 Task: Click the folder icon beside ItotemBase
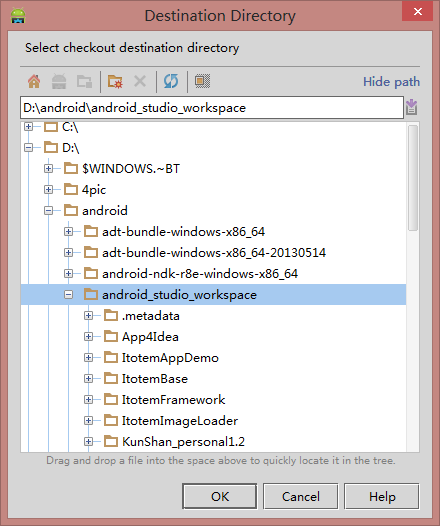111,378
